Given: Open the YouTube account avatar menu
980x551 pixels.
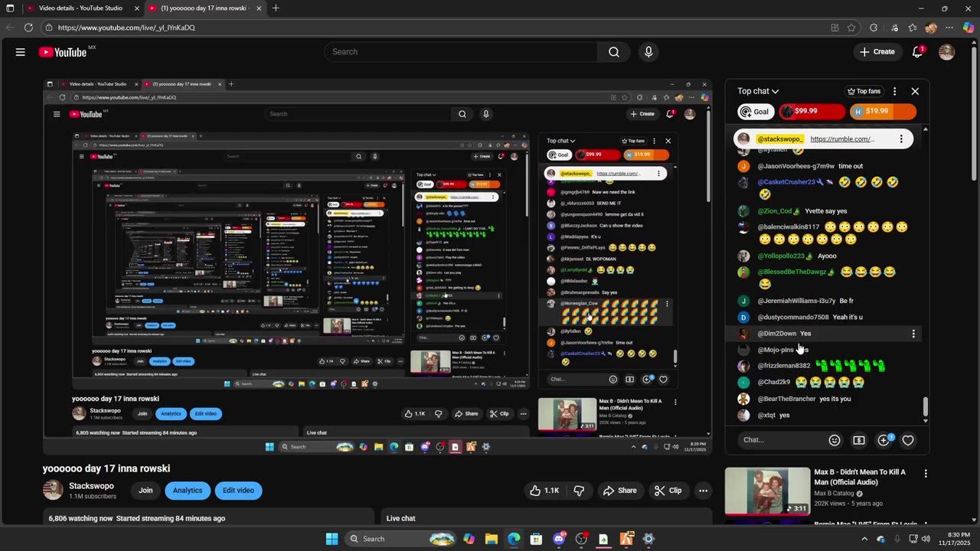Looking at the screenshot, I should tap(946, 52).
